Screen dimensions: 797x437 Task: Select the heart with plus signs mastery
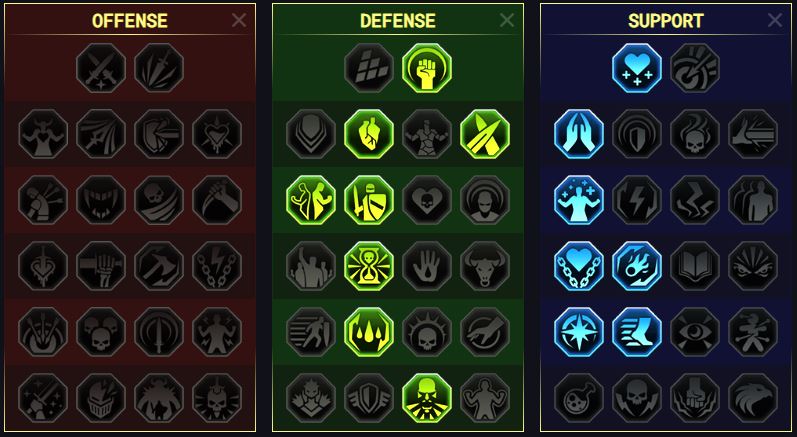coord(637,68)
